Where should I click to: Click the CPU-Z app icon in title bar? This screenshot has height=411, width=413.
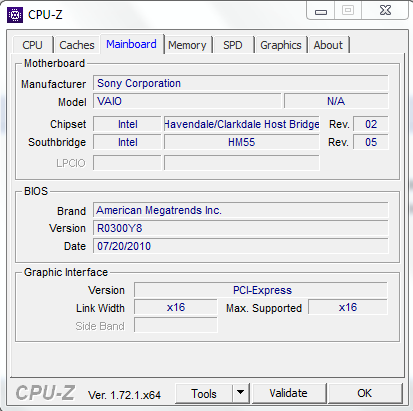pos(15,15)
